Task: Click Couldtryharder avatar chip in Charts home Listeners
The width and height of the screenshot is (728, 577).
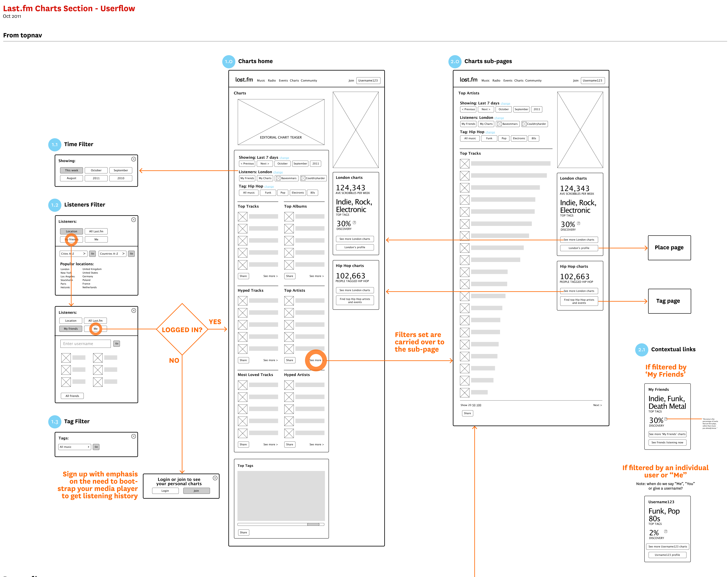Action: coord(313,178)
